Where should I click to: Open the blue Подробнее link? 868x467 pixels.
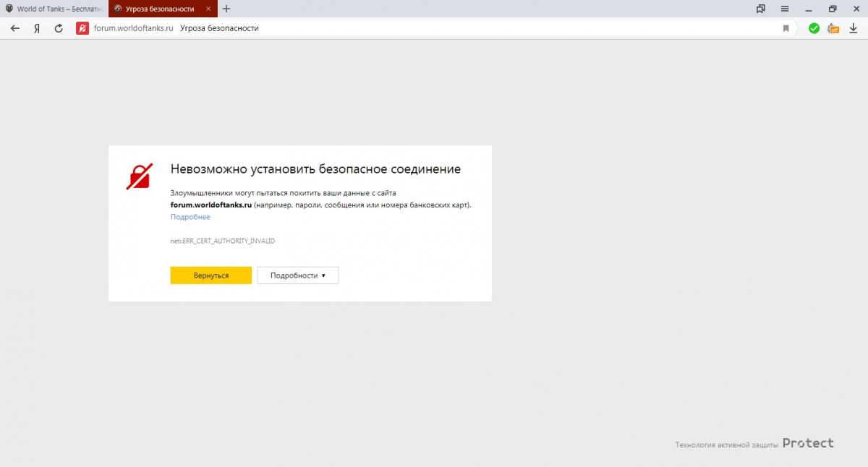(190, 217)
